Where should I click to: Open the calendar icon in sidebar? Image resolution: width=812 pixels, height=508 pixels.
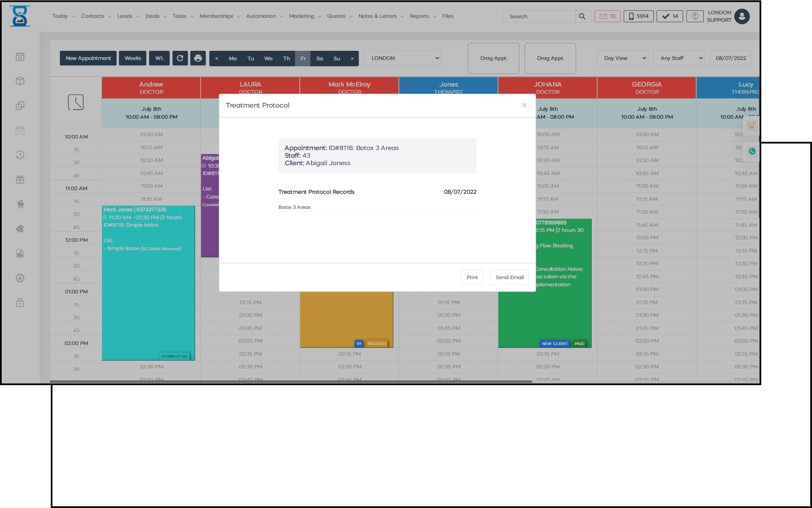click(x=20, y=57)
